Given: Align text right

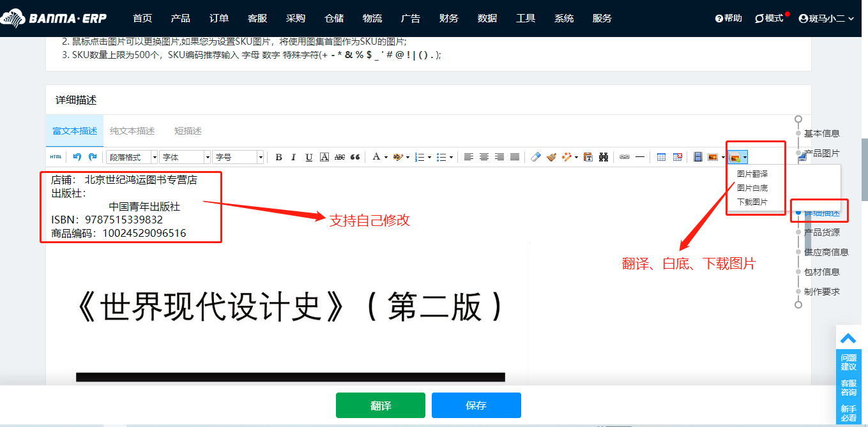Looking at the screenshot, I should (499, 157).
